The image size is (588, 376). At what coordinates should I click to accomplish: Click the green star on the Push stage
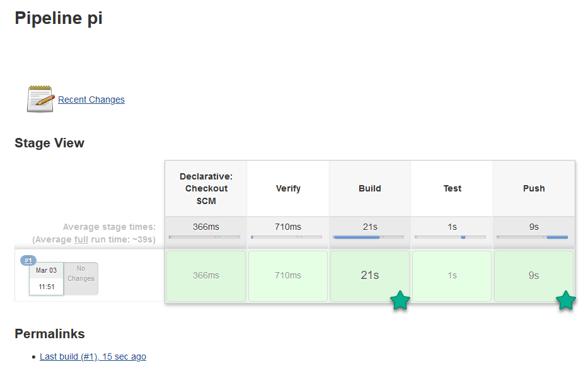click(x=565, y=301)
